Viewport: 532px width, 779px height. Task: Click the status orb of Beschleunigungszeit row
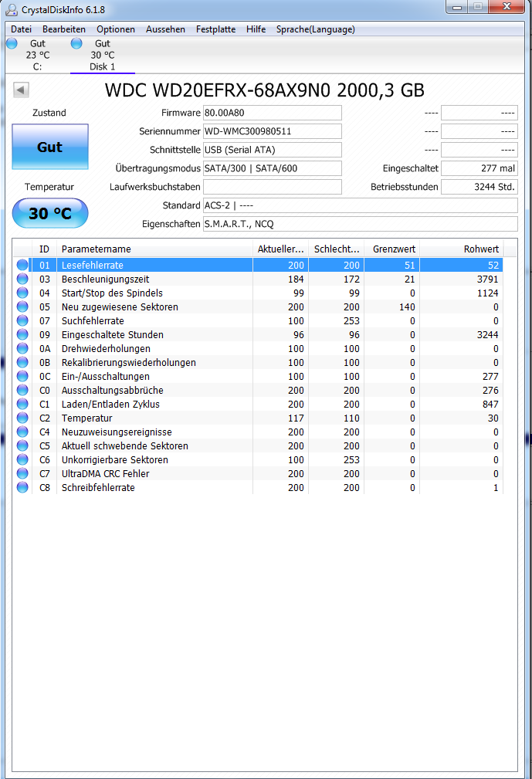pyautogui.click(x=22, y=279)
